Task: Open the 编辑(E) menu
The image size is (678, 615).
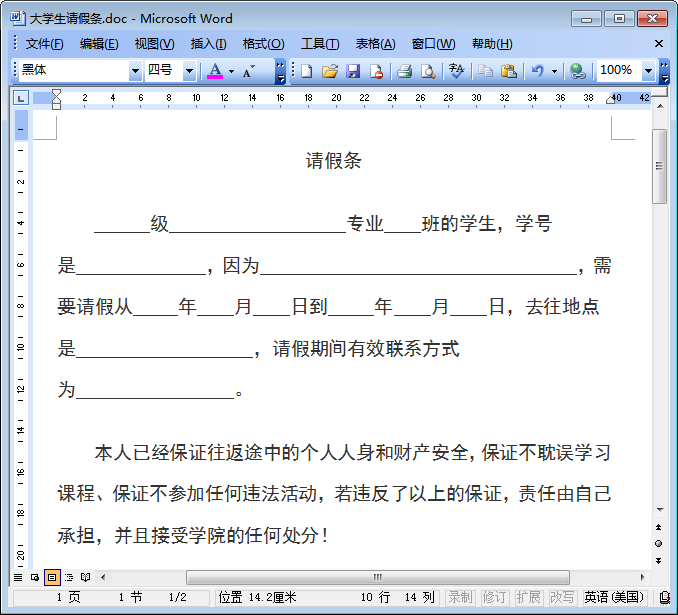Action: coord(99,44)
